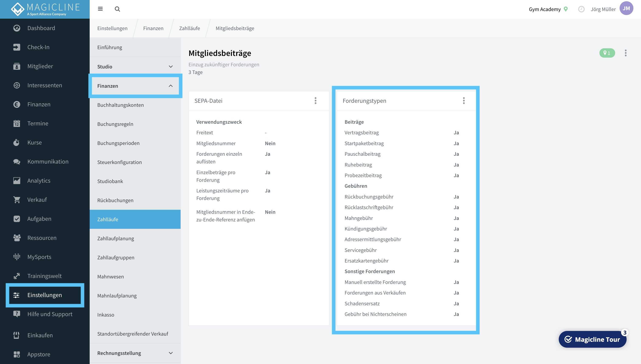
Task: Open Einkaufen in the sidebar
Action: coord(45,335)
